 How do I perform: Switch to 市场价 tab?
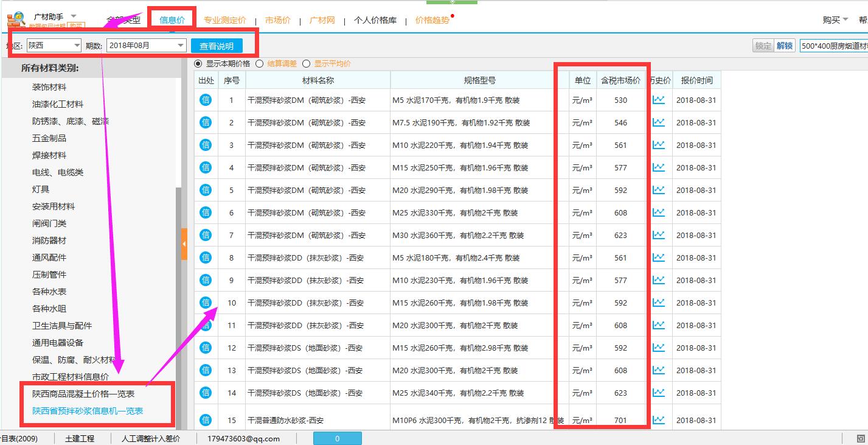coord(277,20)
